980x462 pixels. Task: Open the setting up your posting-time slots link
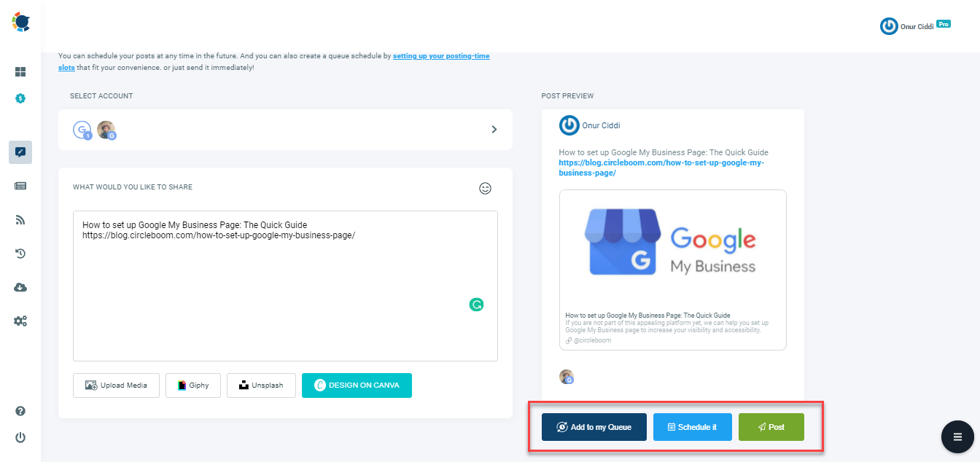pyautogui.click(x=441, y=55)
